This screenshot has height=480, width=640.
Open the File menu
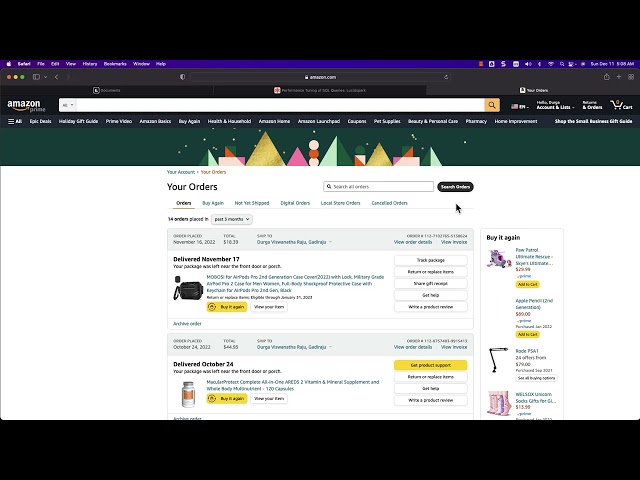pyautogui.click(x=41, y=64)
